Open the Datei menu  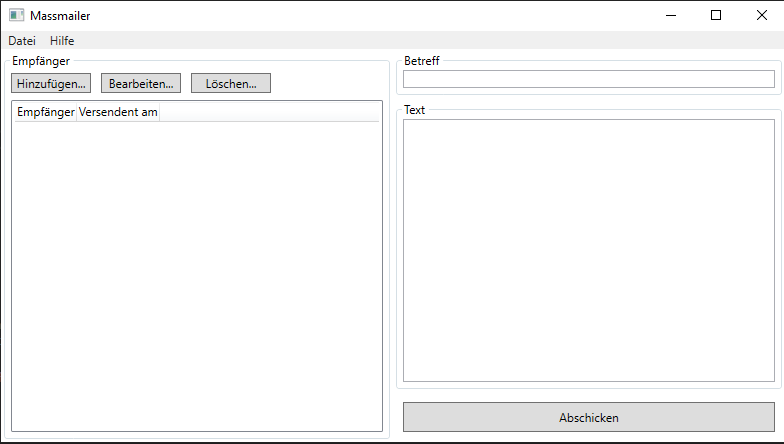pyautogui.click(x=22, y=41)
